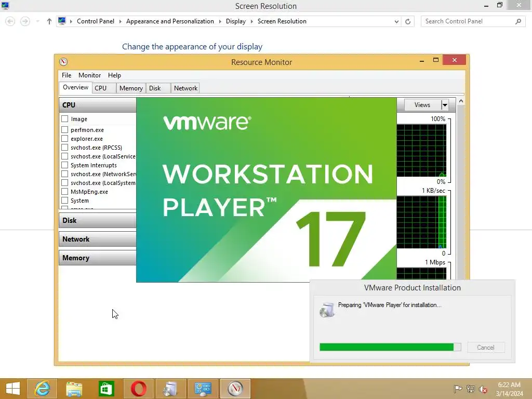The width and height of the screenshot is (532, 399).
Task: Launch Windows Store from the taskbar
Action: click(106, 389)
